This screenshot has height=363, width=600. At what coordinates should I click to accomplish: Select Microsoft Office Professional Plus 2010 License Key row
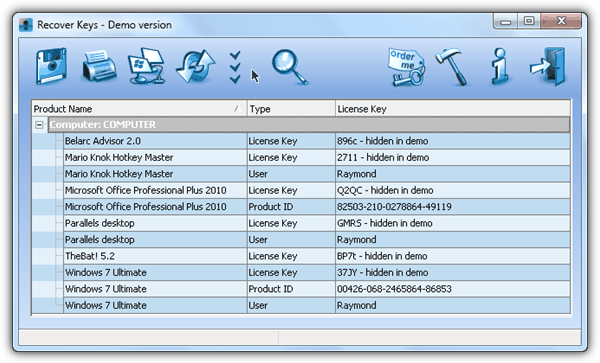[x=316, y=190]
